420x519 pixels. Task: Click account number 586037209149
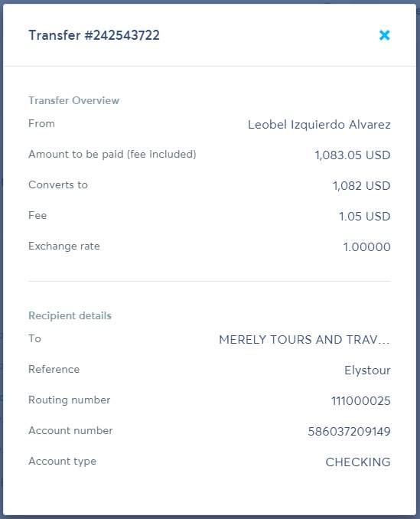point(349,431)
